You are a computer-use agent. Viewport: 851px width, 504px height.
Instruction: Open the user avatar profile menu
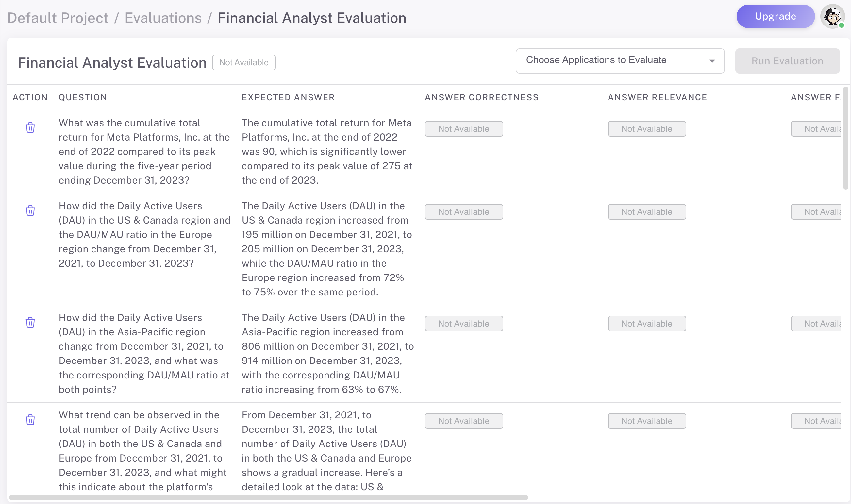pos(832,16)
